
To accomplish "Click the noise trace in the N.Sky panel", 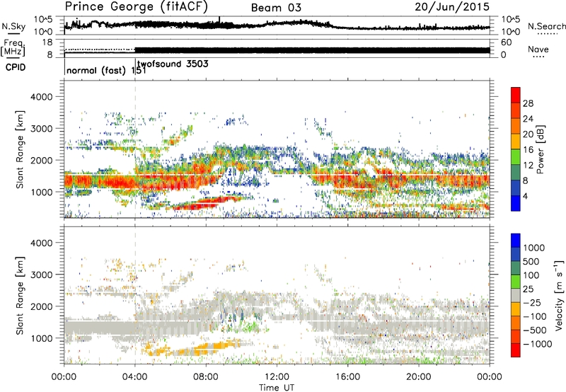I will tap(277, 25).
